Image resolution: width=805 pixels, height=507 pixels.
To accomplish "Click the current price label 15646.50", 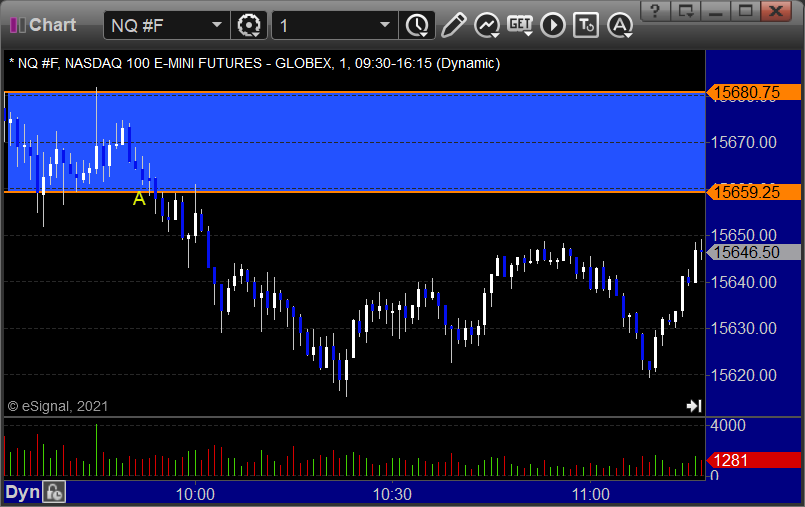I will pyautogui.click(x=753, y=252).
